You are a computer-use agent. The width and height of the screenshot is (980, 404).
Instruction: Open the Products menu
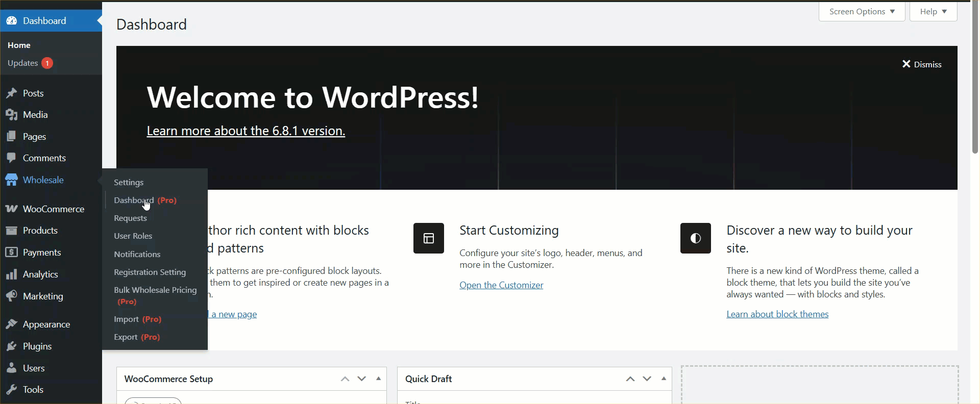coord(40,231)
